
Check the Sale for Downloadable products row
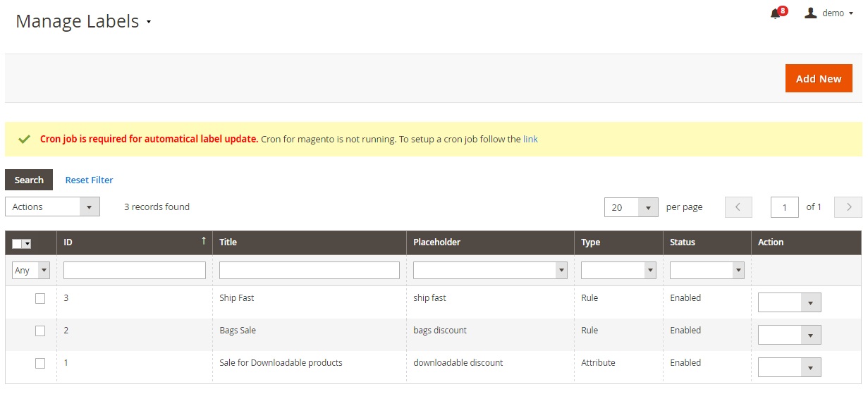40,363
